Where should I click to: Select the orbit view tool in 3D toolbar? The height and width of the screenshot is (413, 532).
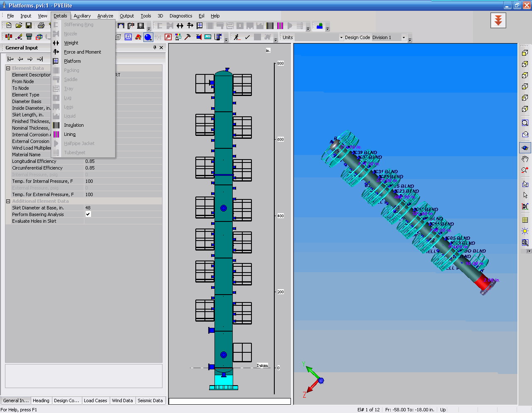525,147
